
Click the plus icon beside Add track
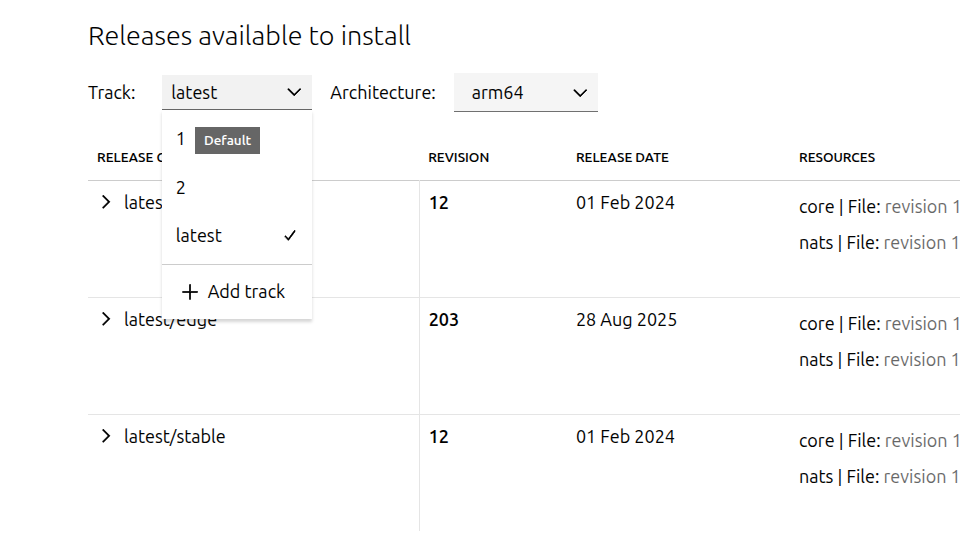[190, 292]
